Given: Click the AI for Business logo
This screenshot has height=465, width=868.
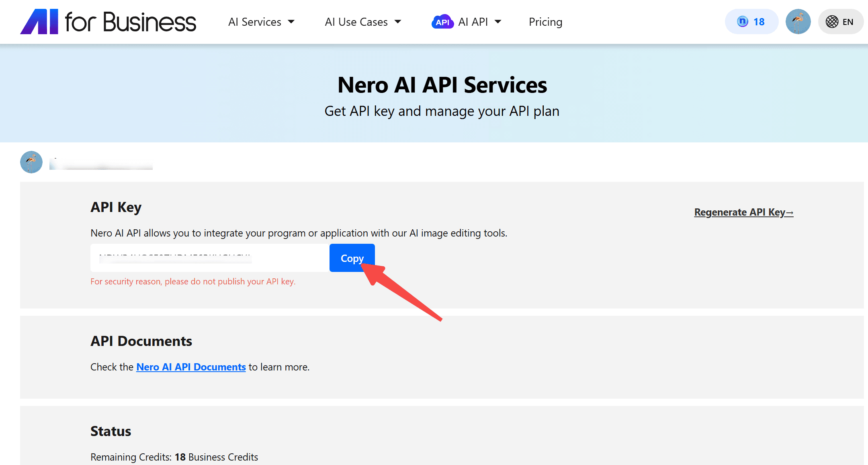Looking at the screenshot, I should 108,22.
